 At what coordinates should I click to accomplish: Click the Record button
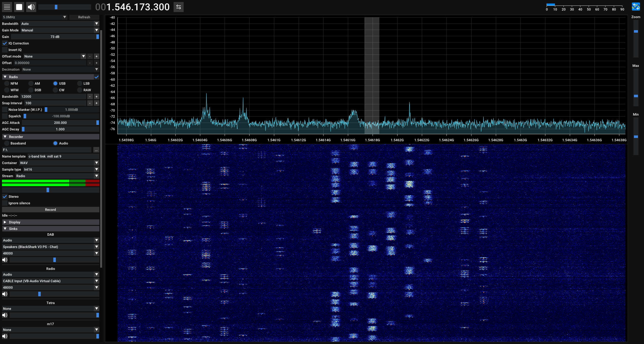click(51, 210)
